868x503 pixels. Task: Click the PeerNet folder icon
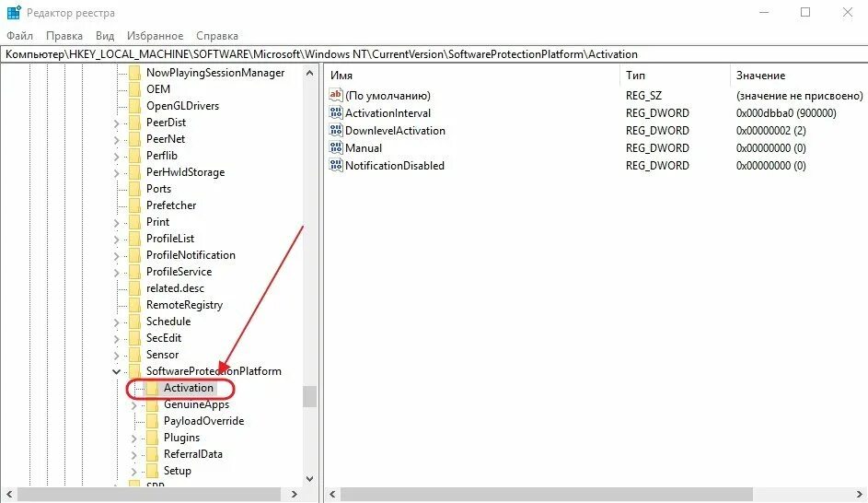[134, 139]
